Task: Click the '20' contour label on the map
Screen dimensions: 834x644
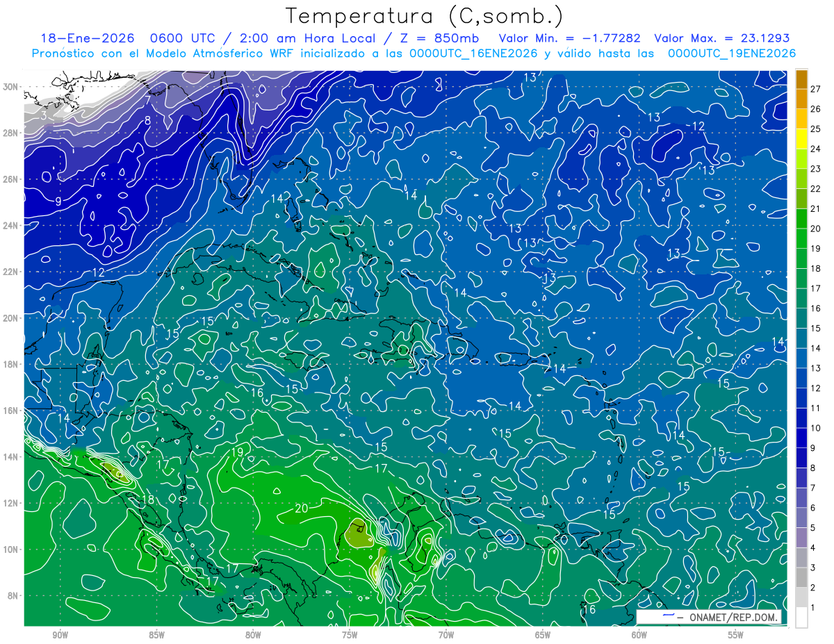Action: [301, 509]
